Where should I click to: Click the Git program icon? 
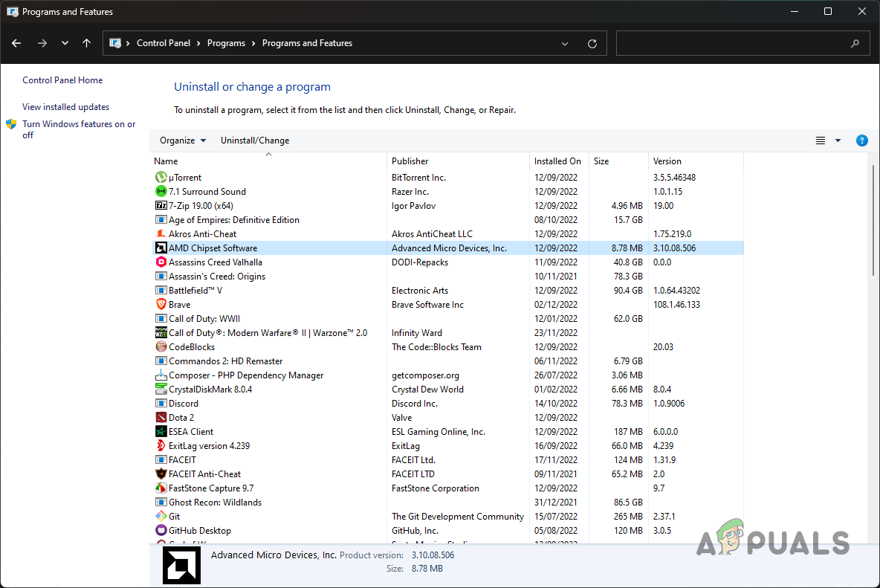161,516
